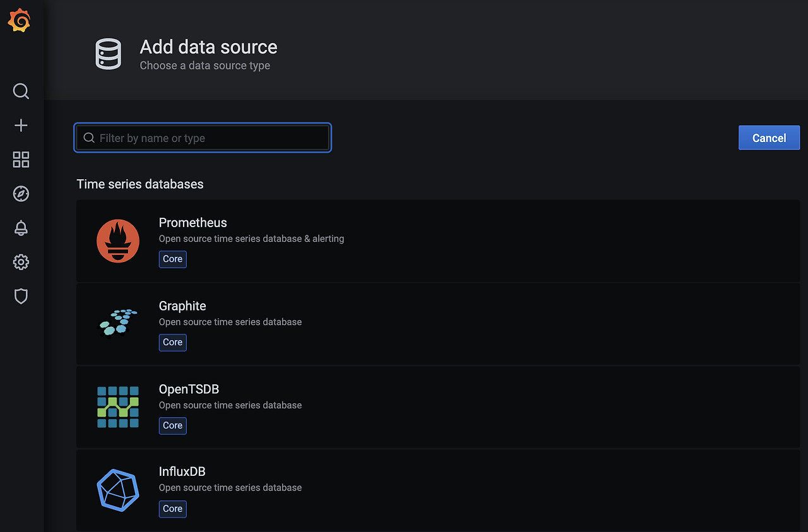808x532 pixels.
Task: Click the Grafana logo home icon
Action: click(20, 21)
